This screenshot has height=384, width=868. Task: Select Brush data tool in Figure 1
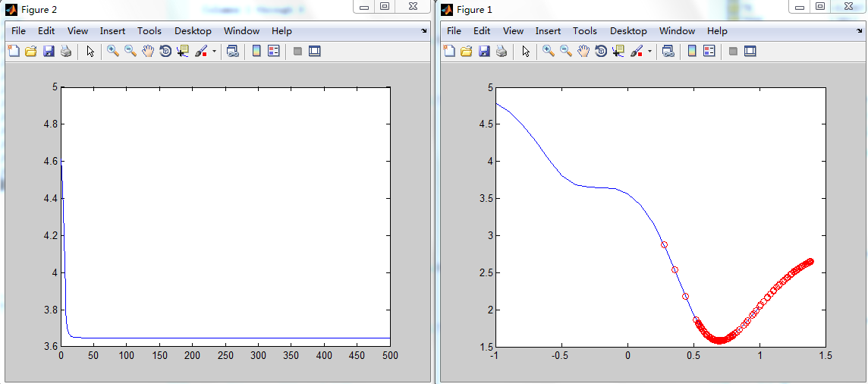(x=637, y=52)
